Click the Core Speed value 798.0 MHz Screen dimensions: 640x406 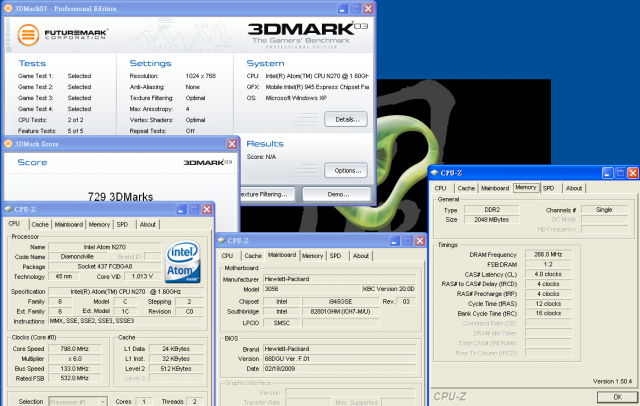pos(74,349)
